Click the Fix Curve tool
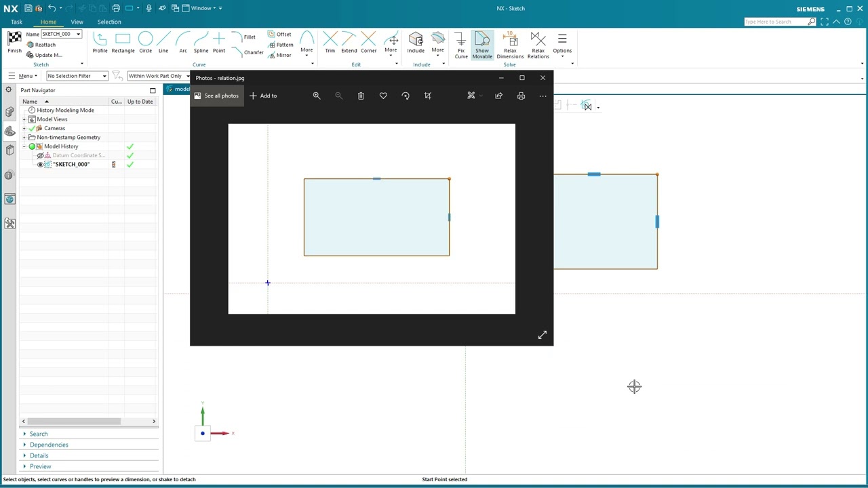 [461, 45]
